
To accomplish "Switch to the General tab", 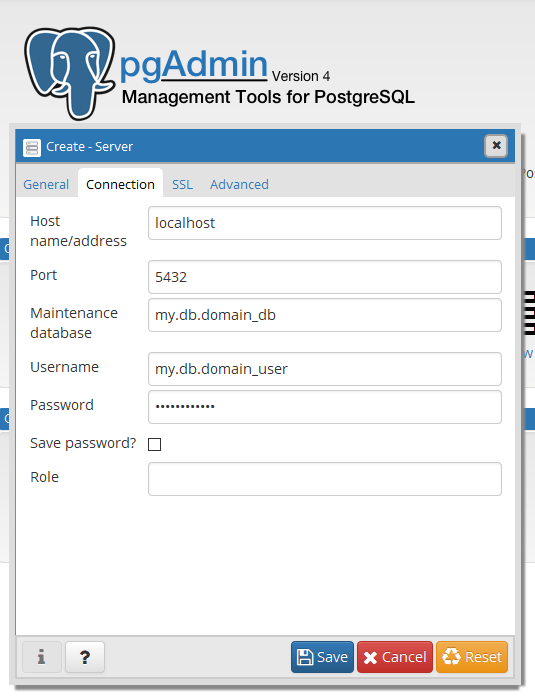I will [46, 184].
